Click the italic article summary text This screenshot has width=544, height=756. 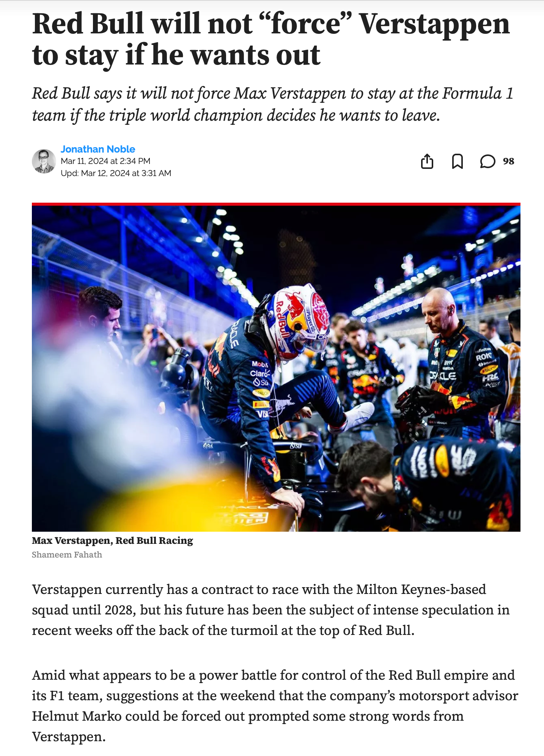[273, 104]
